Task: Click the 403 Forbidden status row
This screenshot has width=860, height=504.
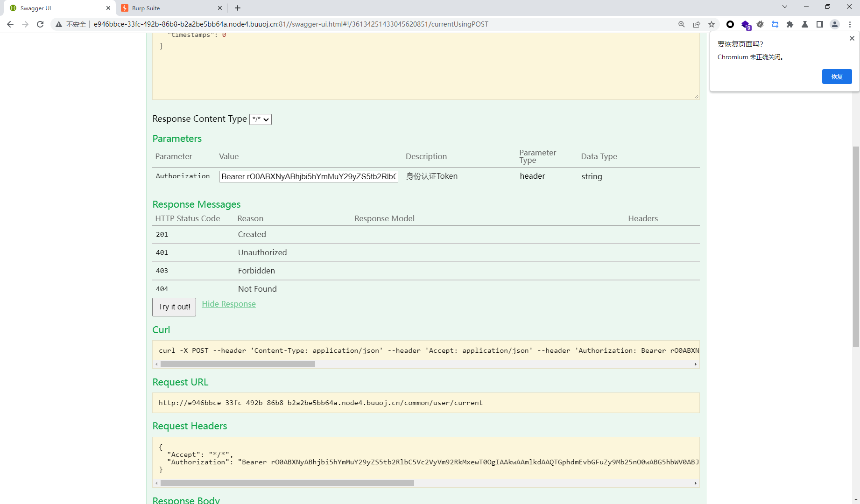Action: pyautogui.click(x=426, y=271)
